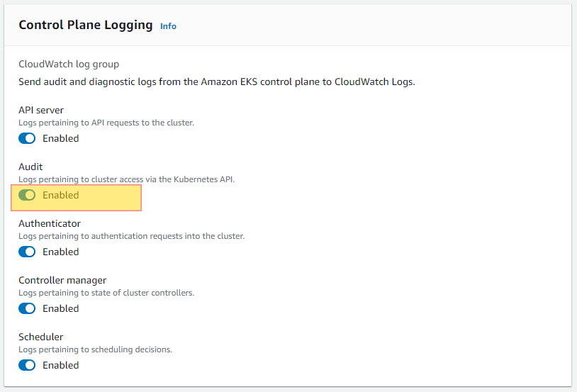577x392 pixels.
Task: Click the CloudWatch log group label
Action: click(x=69, y=64)
